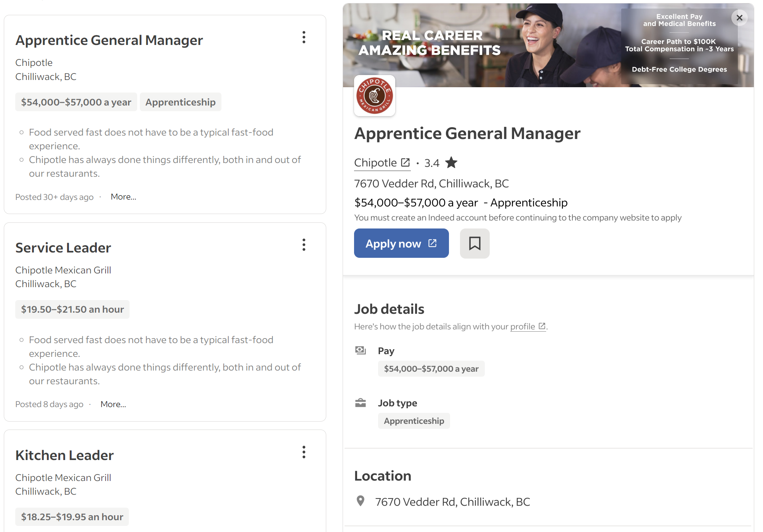Click the Apply now button
Screen dimensions: 763x532
pyautogui.click(x=401, y=243)
